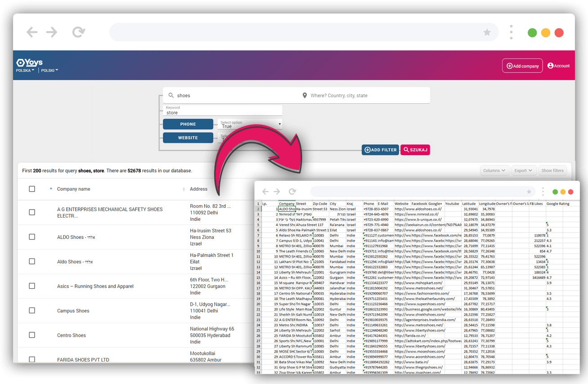
Task: Click the main browser address bar
Action: click(304, 32)
